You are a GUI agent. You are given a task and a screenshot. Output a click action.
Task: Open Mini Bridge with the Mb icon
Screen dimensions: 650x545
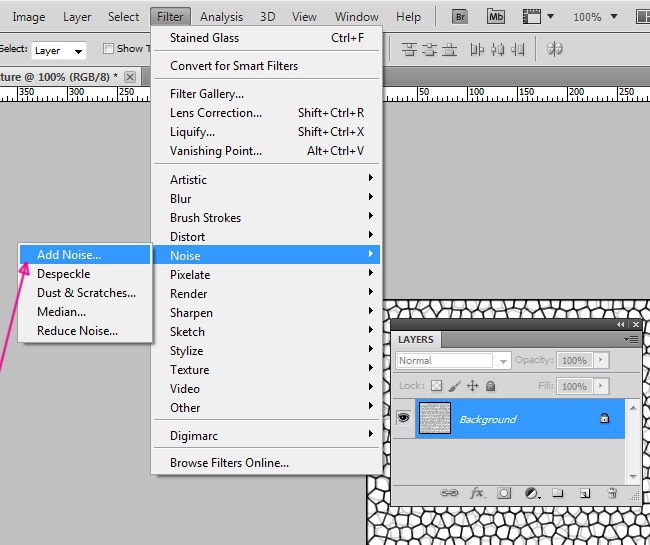495,16
